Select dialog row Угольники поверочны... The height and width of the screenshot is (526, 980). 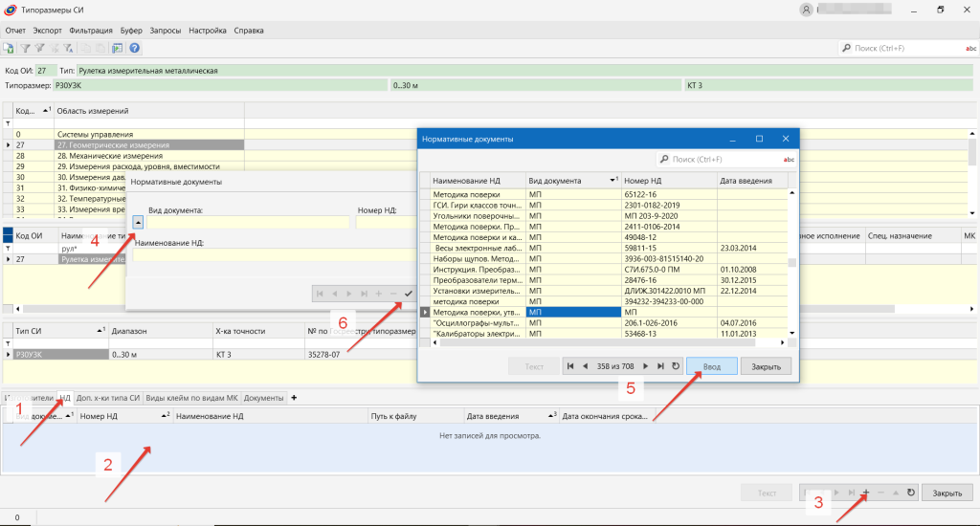[x=609, y=215]
